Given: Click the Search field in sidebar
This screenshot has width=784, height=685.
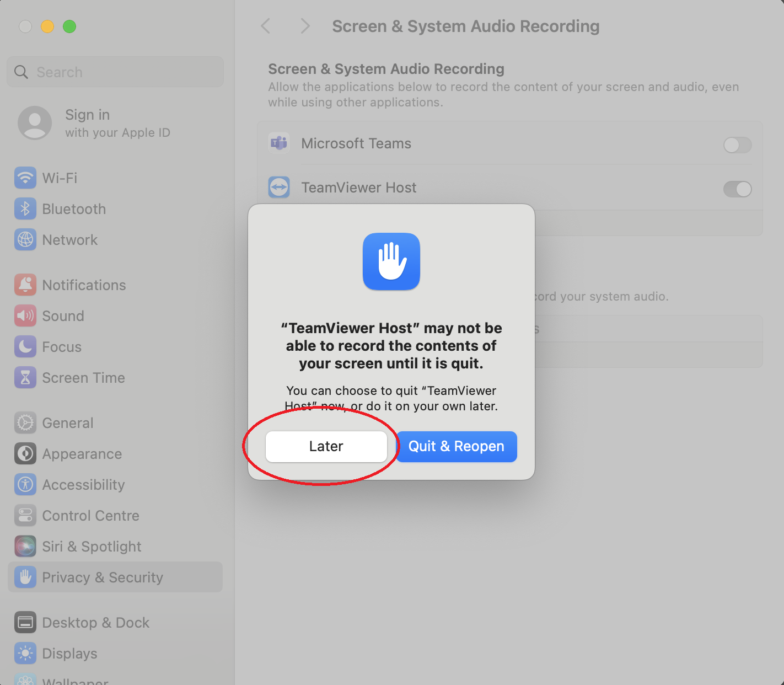Looking at the screenshot, I should coord(115,72).
